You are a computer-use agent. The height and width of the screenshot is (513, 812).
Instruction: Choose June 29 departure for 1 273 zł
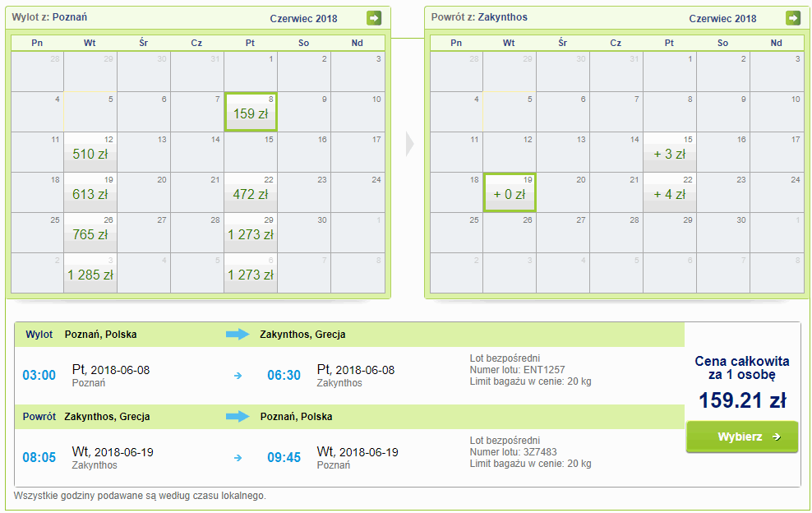[251, 233]
